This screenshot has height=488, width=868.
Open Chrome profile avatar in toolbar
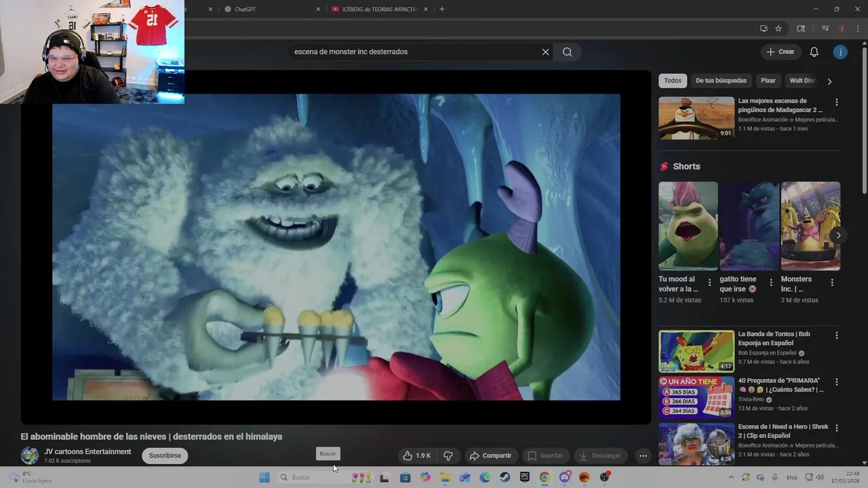coord(842,28)
